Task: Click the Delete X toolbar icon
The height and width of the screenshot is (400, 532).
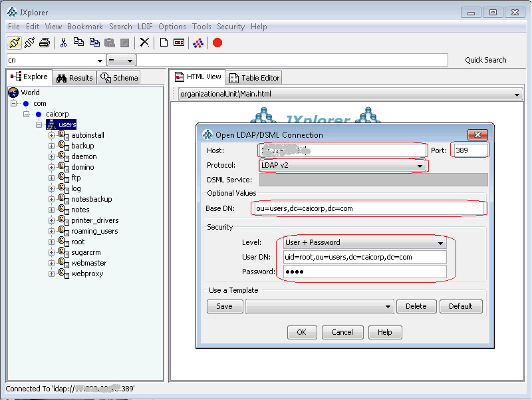Action: 144,42
